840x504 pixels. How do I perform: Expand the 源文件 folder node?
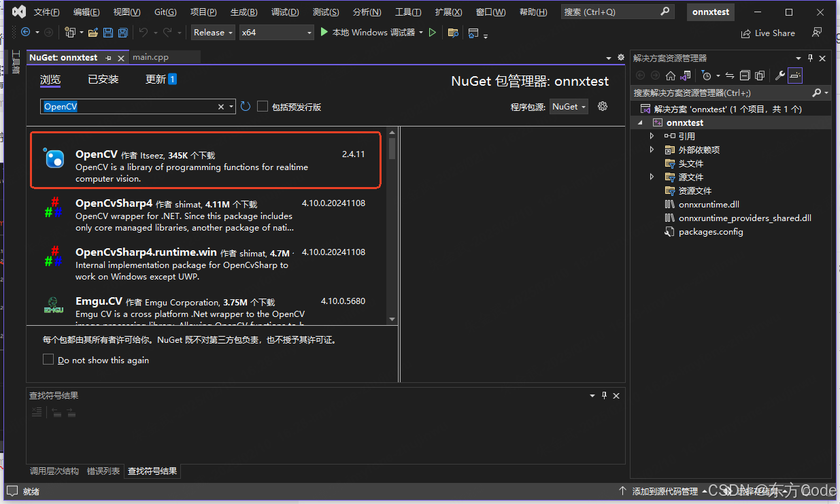[652, 177]
